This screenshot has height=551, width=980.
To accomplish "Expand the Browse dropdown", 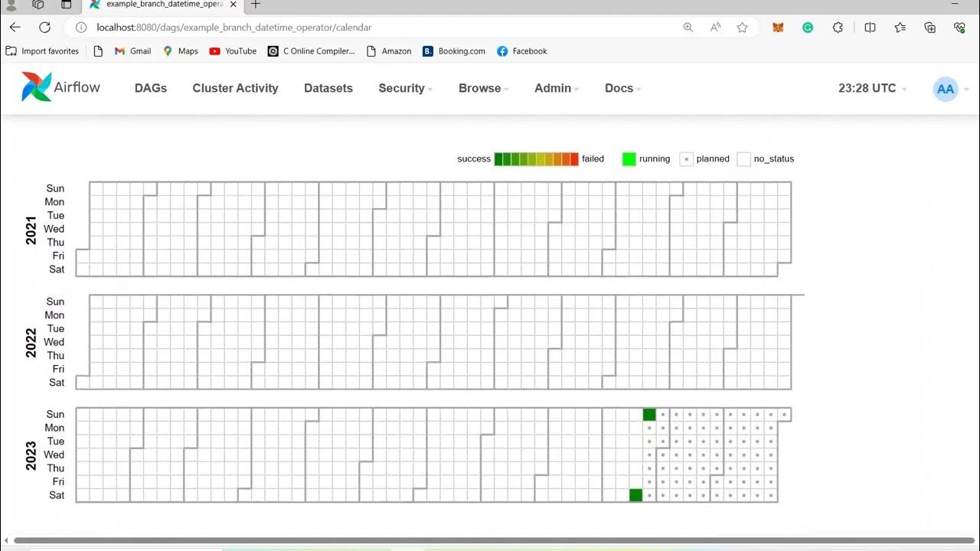I will click(484, 88).
